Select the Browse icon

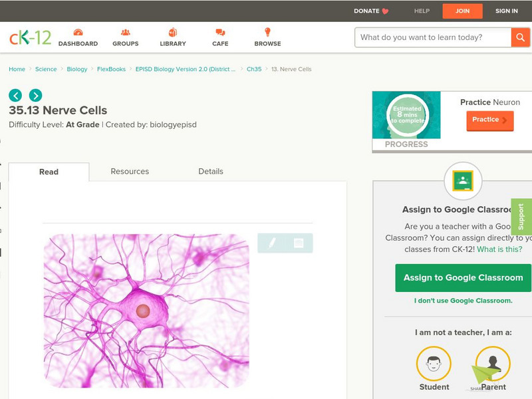(x=268, y=31)
